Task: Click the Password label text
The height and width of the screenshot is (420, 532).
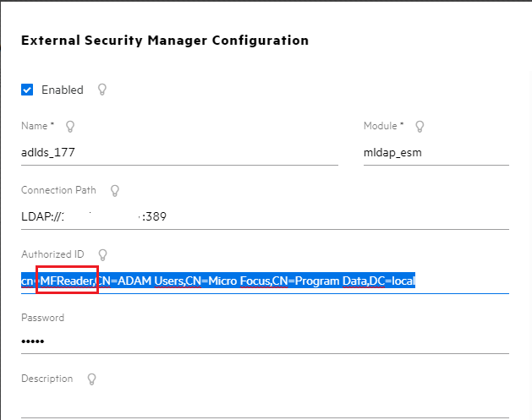Action: 42,318
